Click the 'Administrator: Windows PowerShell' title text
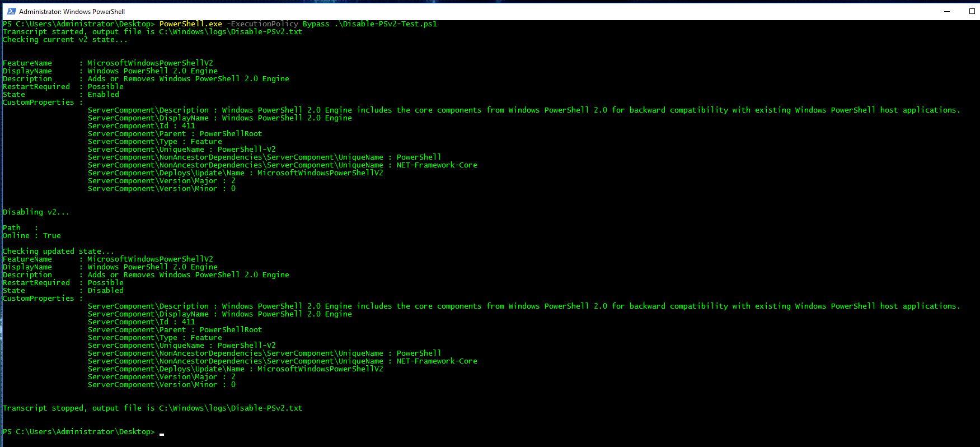 click(72, 12)
